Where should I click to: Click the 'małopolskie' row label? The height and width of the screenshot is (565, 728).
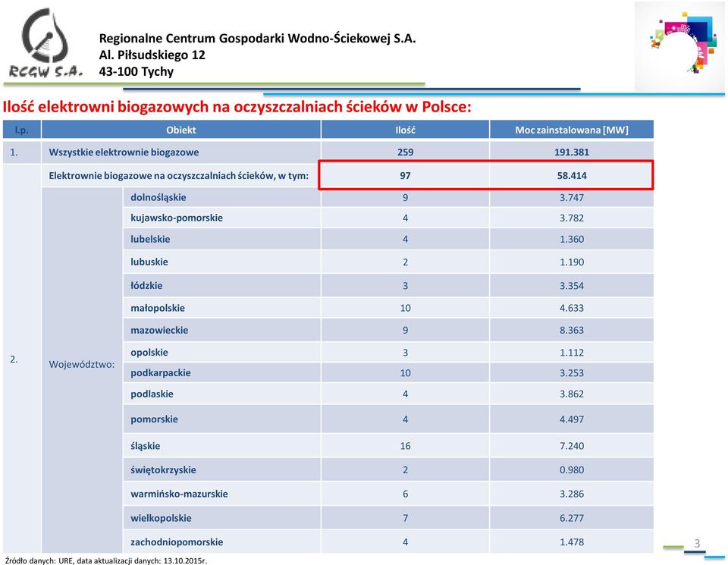pyautogui.click(x=158, y=308)
